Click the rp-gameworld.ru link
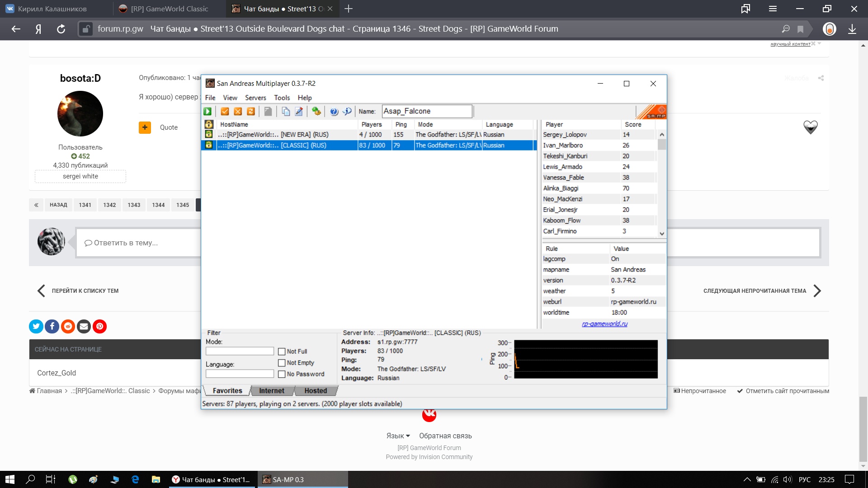This screenshot has width=868, height=488. tap(604, 324)
